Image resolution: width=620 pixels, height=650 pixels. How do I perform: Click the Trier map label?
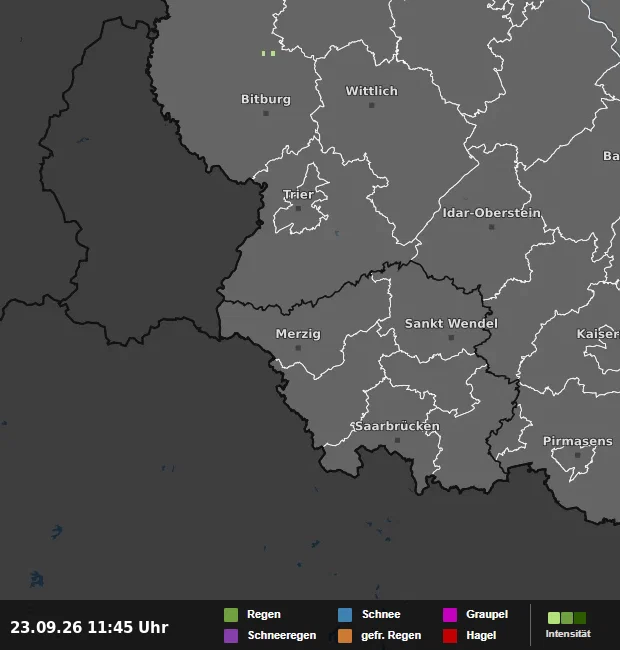[x=298, y=194]
